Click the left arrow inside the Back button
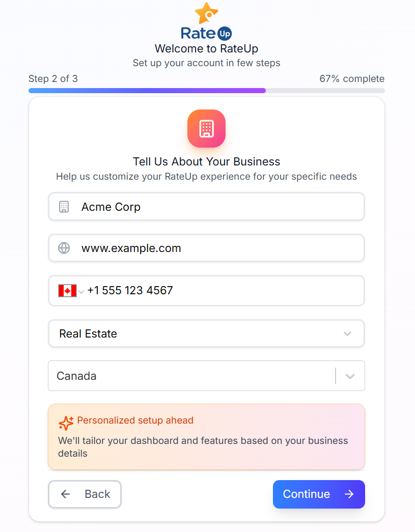 coord(65,494)
